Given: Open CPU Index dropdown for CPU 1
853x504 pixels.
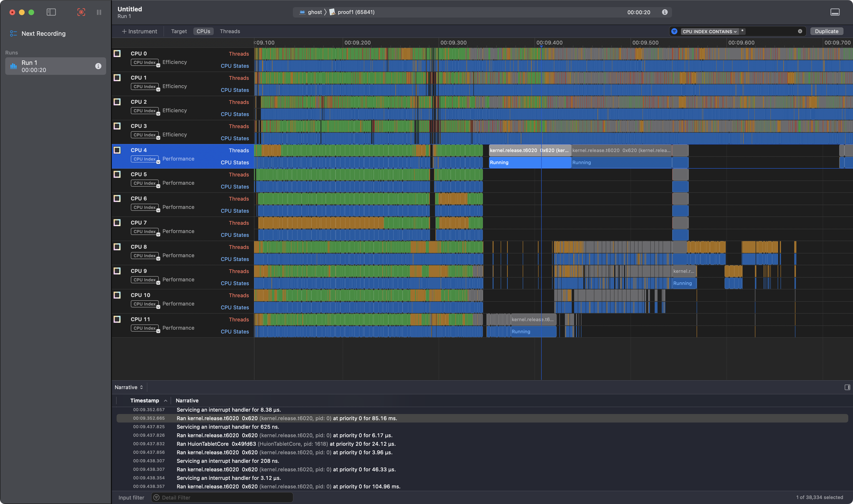Looking at the screenshot, I should pyautogui.click(x=145, y=87).
